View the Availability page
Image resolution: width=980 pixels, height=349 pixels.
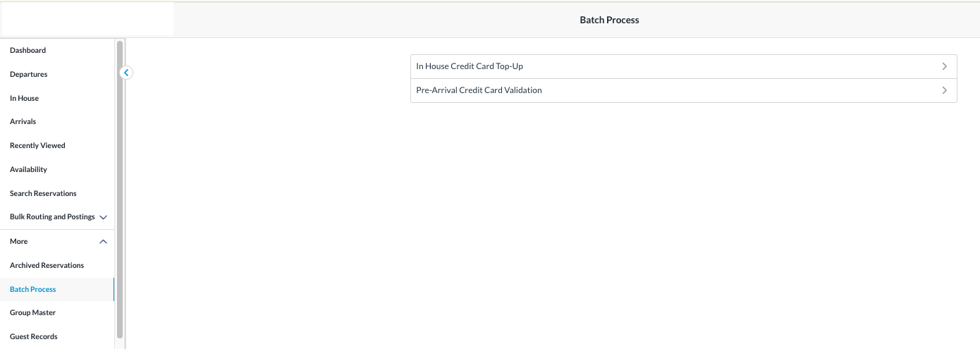point(29,169)
